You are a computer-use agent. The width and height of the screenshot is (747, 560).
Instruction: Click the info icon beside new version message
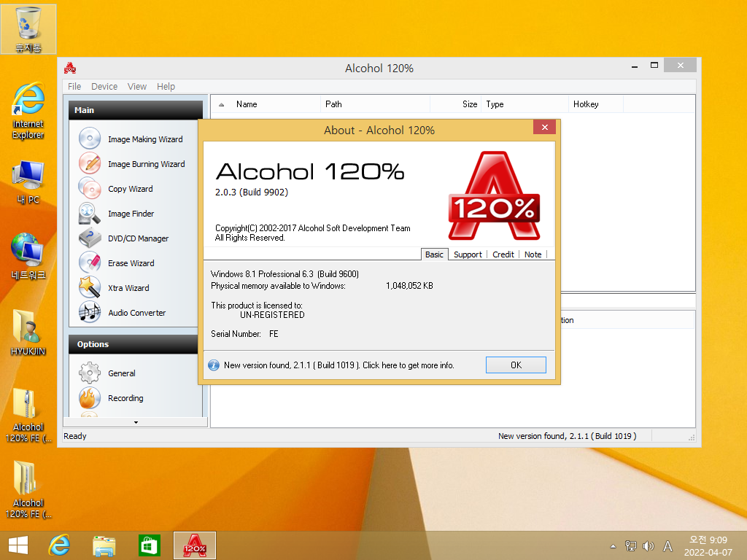click(x=214, y=365)
